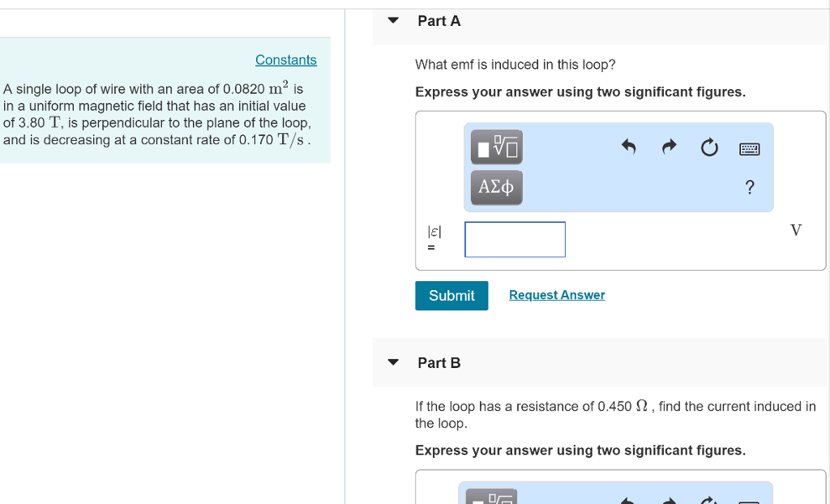Collapse the Part A section
This screenshot has height=504, width=830.
pos(392,20)
